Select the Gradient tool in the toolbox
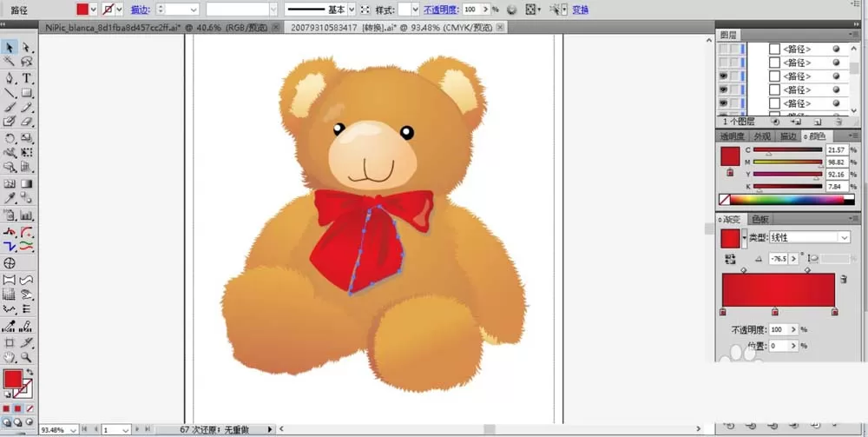Viewport: 868px width, 437px height. tap(26, 183)
